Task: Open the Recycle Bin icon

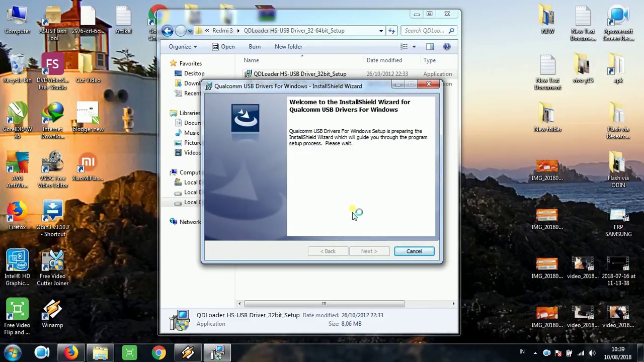Action: pos(17,69)
